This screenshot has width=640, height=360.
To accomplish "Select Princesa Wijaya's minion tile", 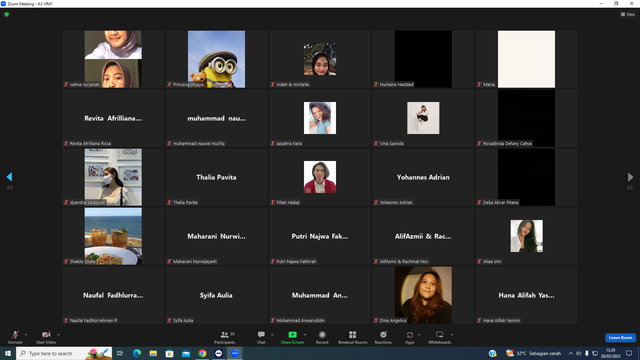I will coord(217,59).
